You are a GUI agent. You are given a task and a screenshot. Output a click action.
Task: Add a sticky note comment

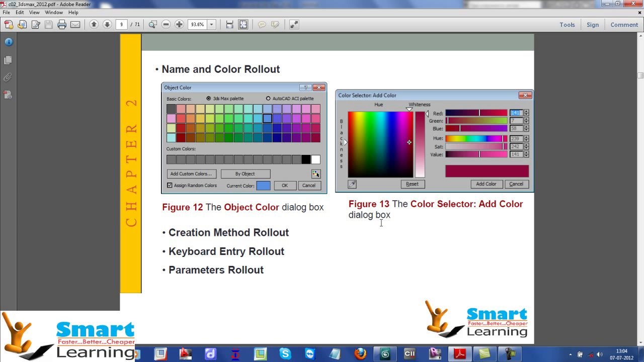[x=262, y=25]
